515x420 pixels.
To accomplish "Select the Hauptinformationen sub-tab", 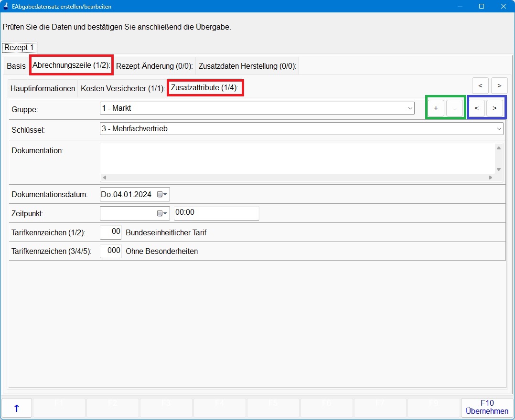I will (x=43, y=88).
